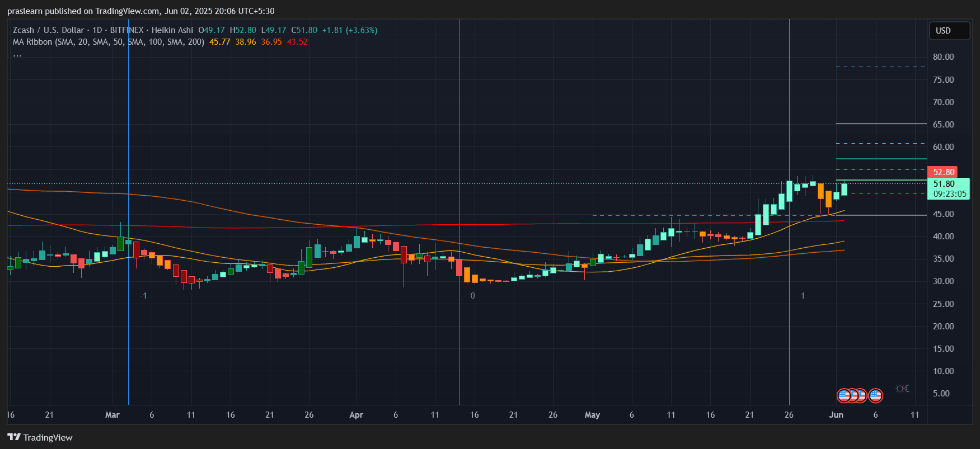Click the 75.00 price axis label

[x=944, y=80]
